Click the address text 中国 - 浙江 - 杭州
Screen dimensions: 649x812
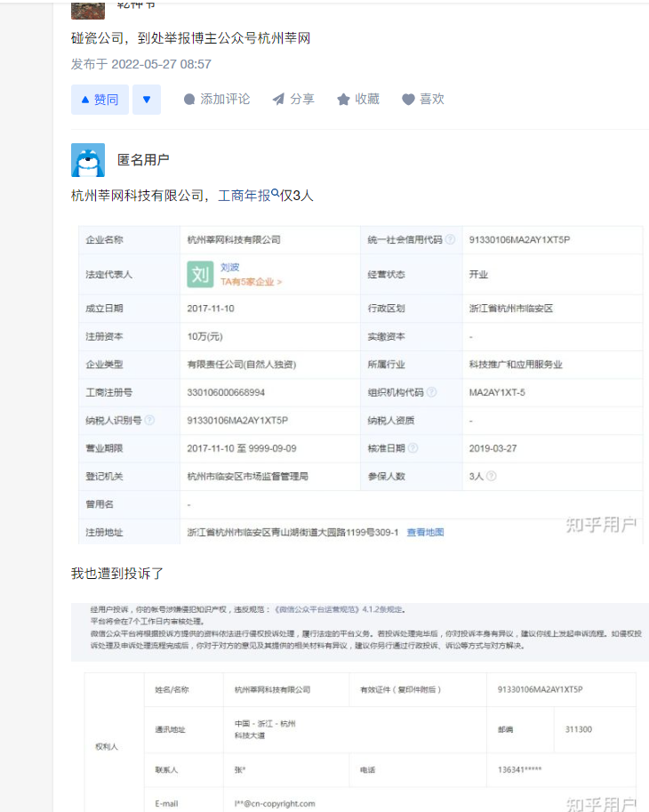pos(265,723)
